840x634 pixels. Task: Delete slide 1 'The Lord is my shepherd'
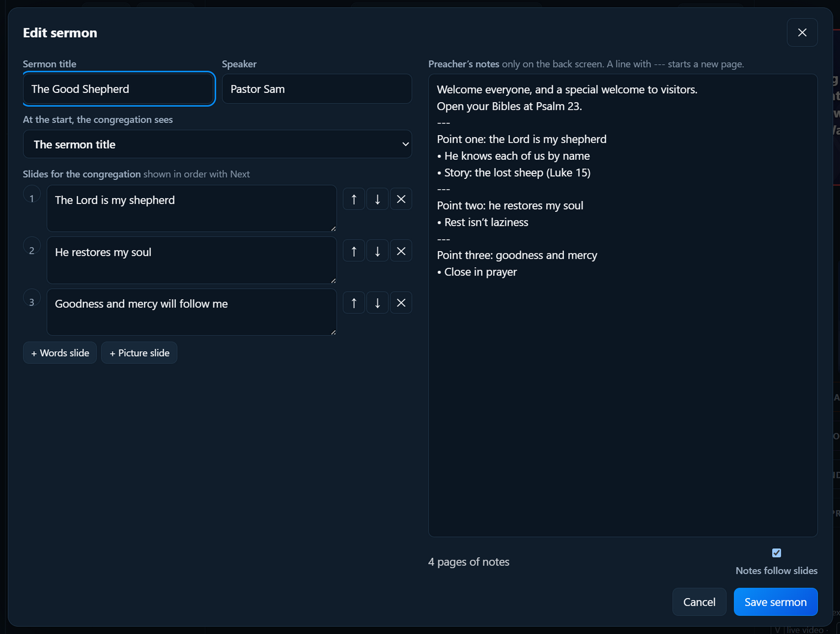click(x=401, y=199)
